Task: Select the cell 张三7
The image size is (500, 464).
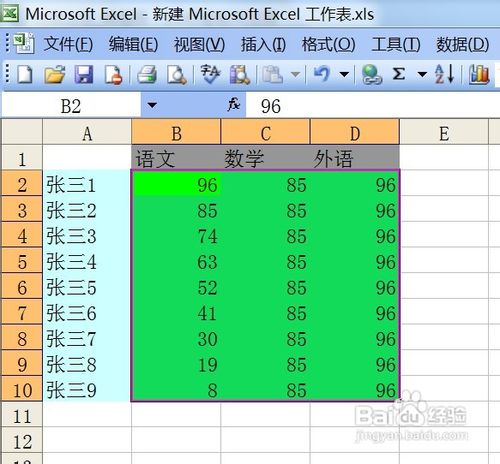Action: point(87,338)
